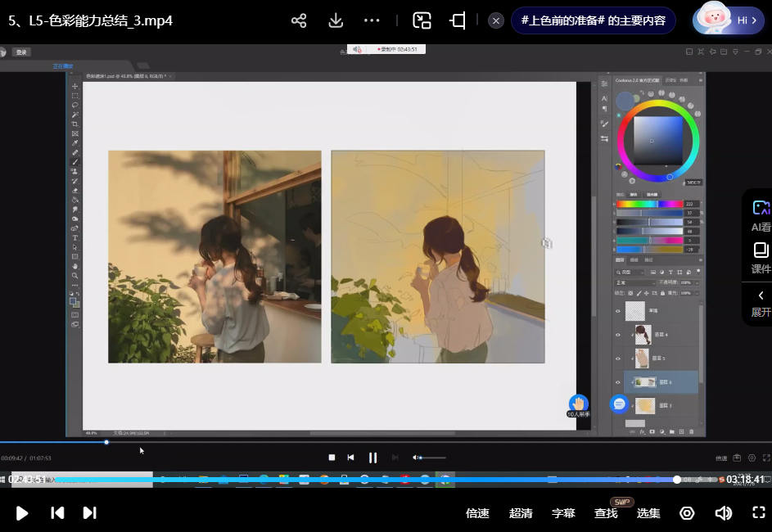
Task: Open the 倍速 playback speed menu
Action: click(x=477, y=513)
